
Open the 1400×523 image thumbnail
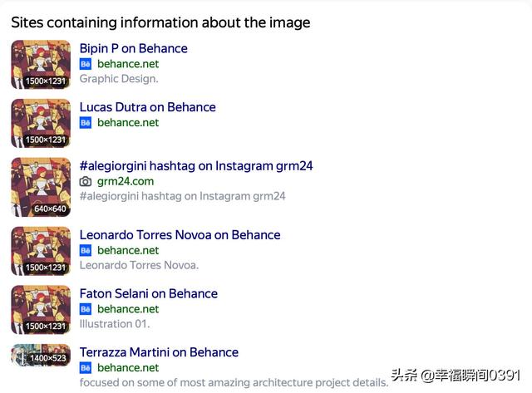click(41, 355)
